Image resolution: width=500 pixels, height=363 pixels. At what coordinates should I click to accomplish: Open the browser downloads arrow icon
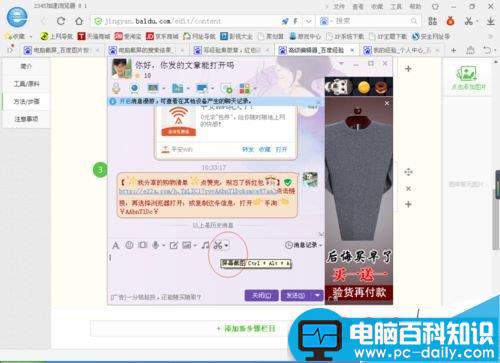490,21
